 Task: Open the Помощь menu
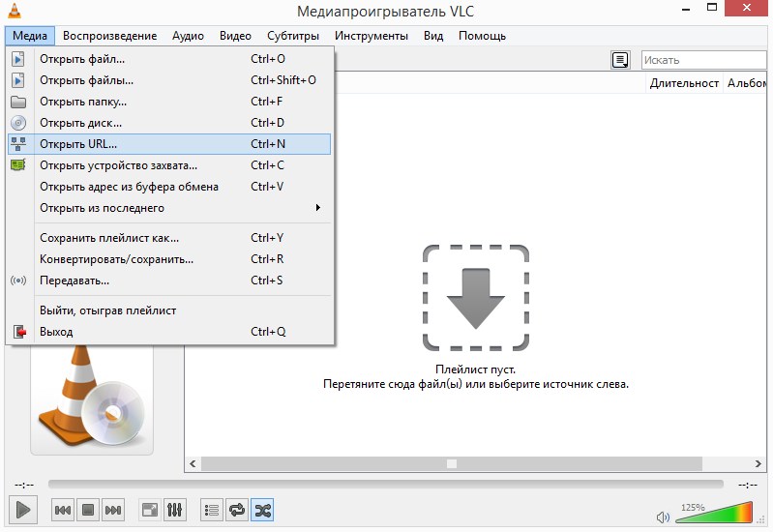[482, 36]
